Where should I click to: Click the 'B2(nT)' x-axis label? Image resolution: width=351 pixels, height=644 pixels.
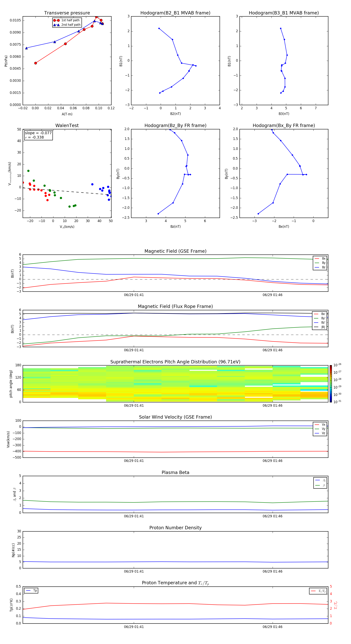[x=175, y=114]
